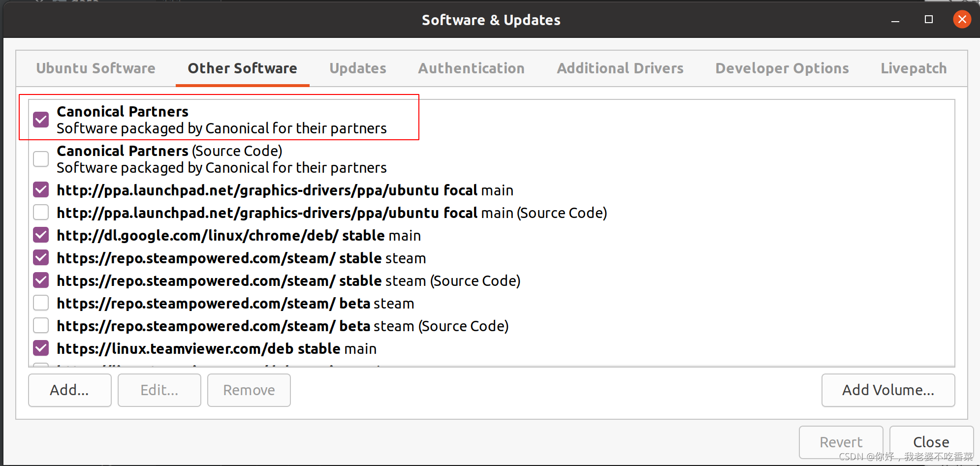Toggle linux.teamviewer.com deb stable checkbox
The height and width of the screenshot is (466, 980).
[41, 348]
